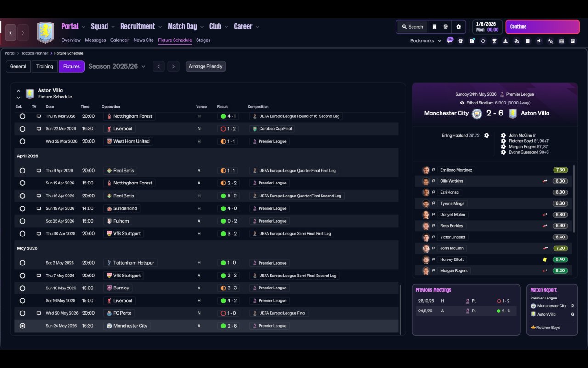Expand the Club menu dropdown arrow
The image size is (588, 368).
226,27
